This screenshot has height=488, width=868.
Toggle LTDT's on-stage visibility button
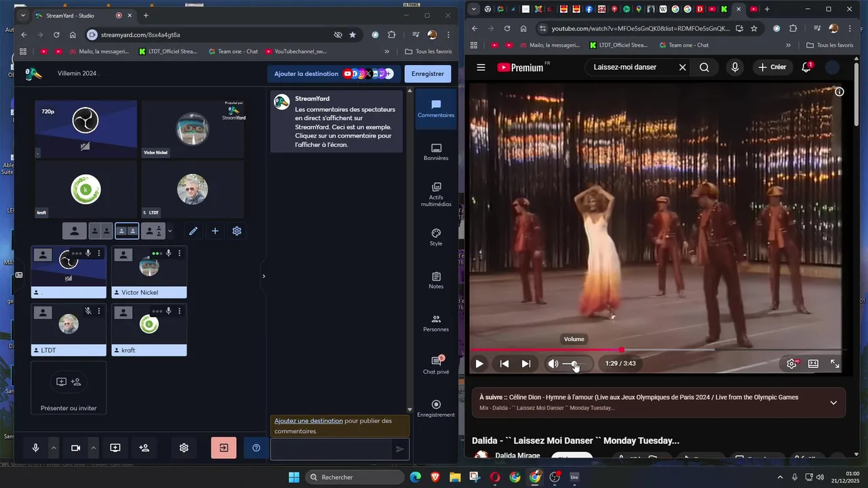(x=43, y=312)
